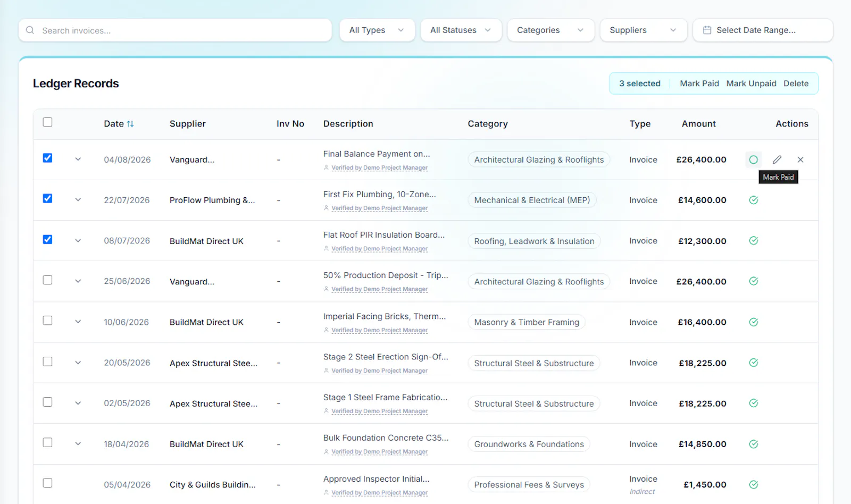Click the Search invoices input field
Image resolution: width=851 pixels, height=504 pixels.
pos(175,30)
